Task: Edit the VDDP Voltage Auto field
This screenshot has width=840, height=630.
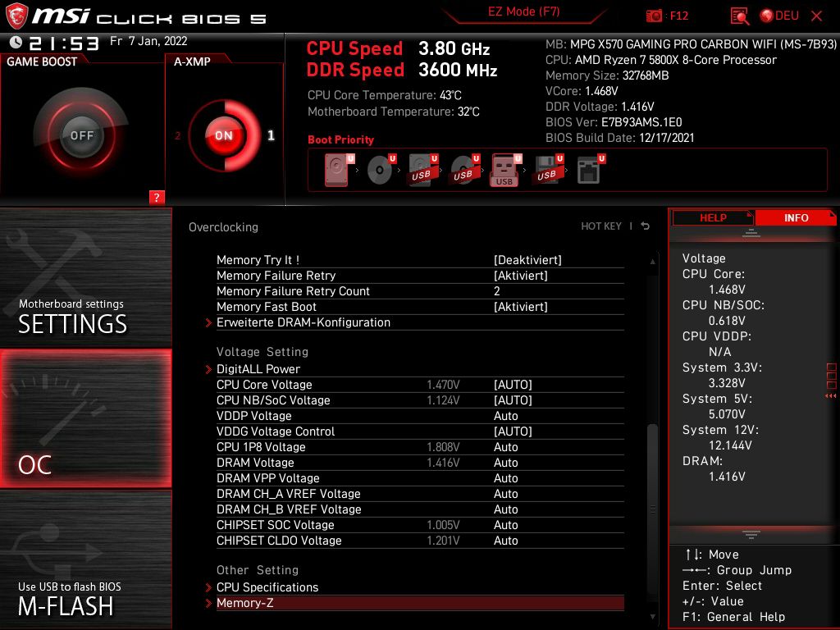Action: pos(505,416)
